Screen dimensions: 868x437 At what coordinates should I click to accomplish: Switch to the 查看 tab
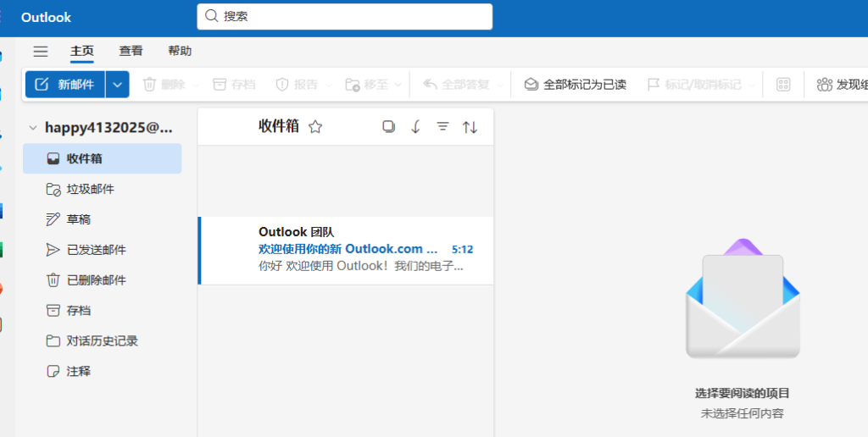(131, 52)
